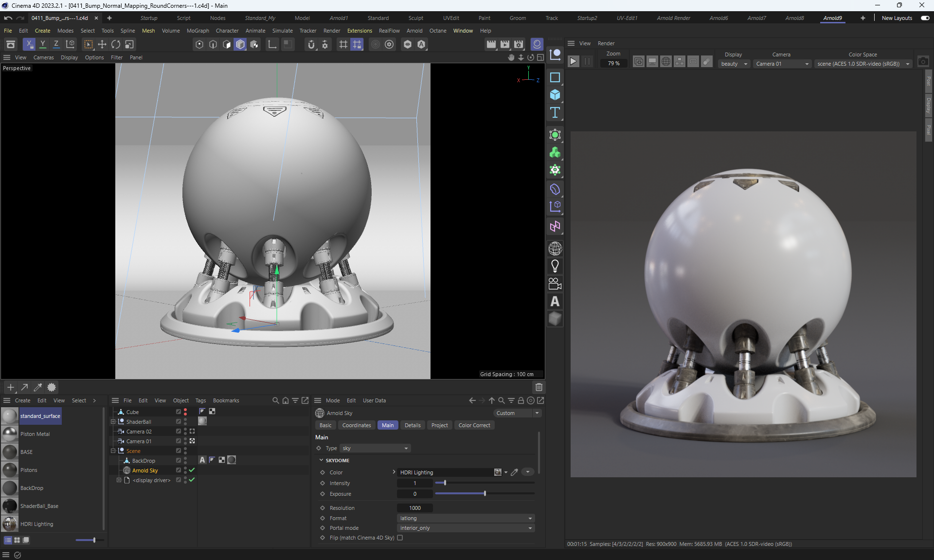The height and width of the screenshot is (560, 934).
Task: Click the Camera object icon in the sidebar
Action: point(555,284)
